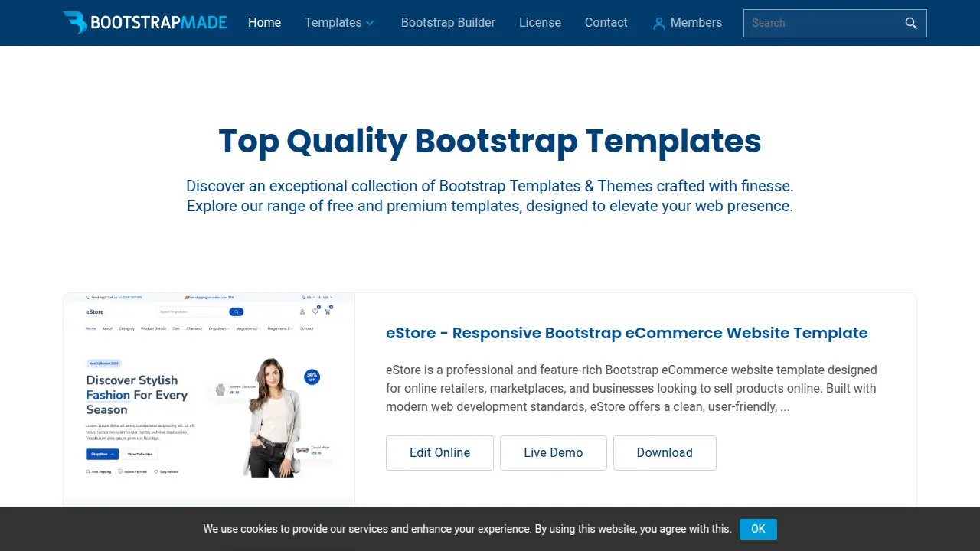Open the License page from the navbar

[x=540, y=23]
